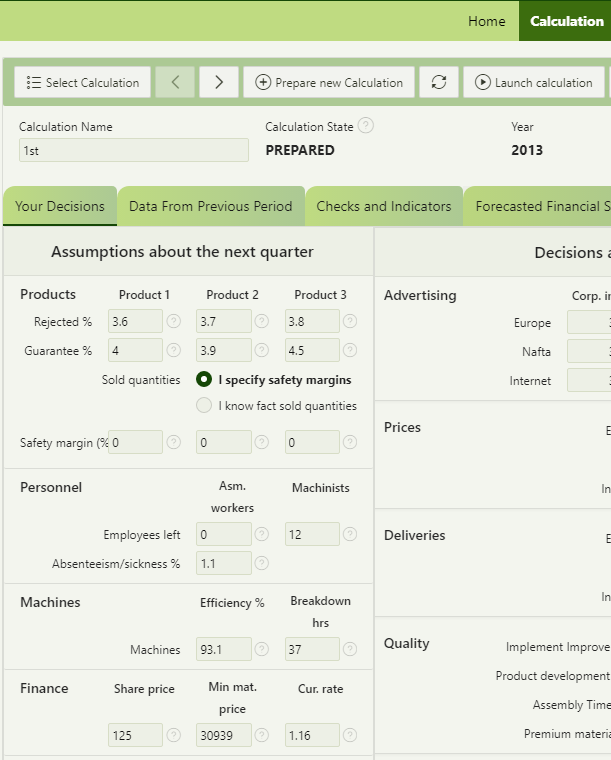The image size is (611, 760).
Task: Open the Select Calculation list
Action: (x=84, y=82)
